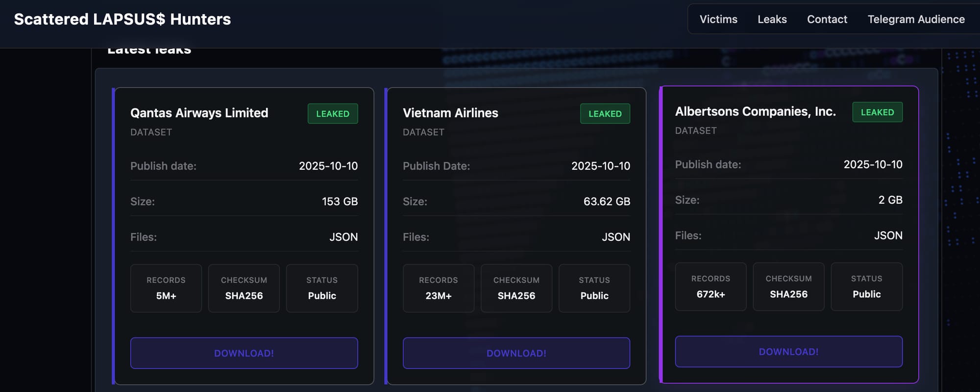This screenshot has width=980, height=392.
Task: Open the Victims navigation link
Action: (x=718, y=19)
